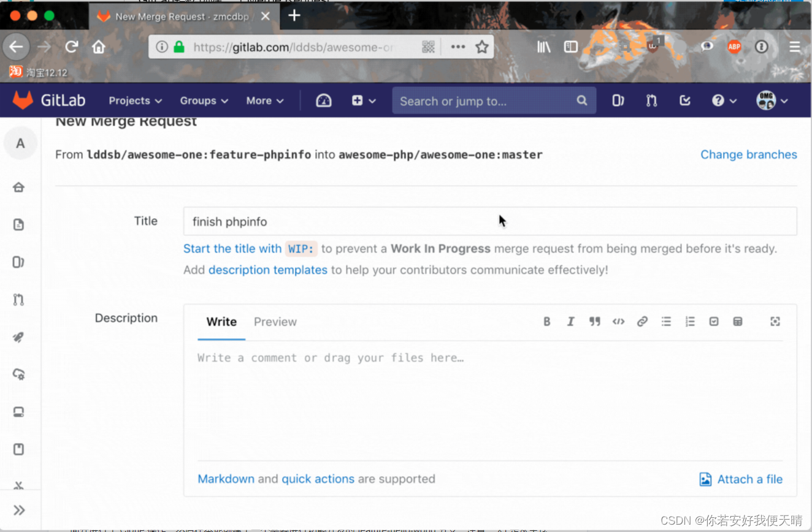Add a quote using the quotation icon

(x=594, y=321)
